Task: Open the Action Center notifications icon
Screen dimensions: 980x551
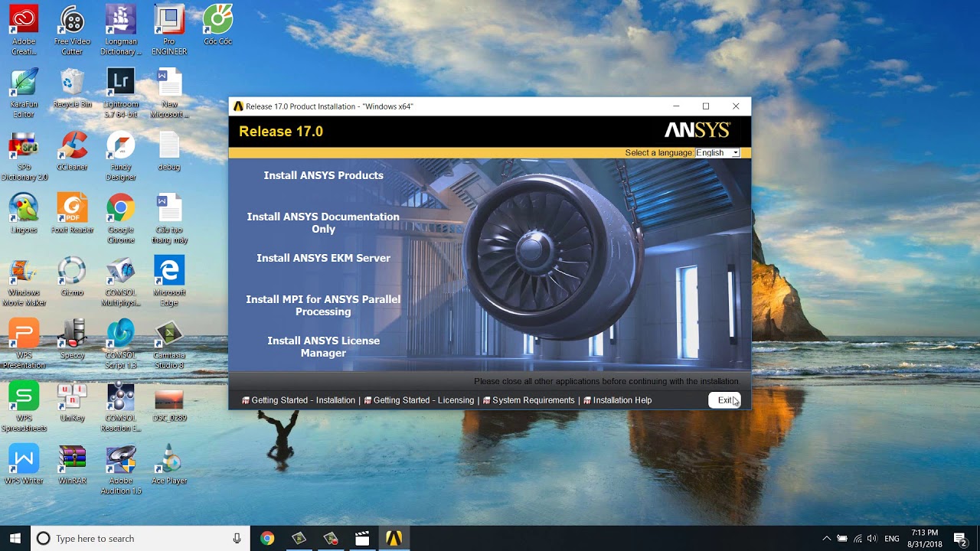Action: coord(960,539)
